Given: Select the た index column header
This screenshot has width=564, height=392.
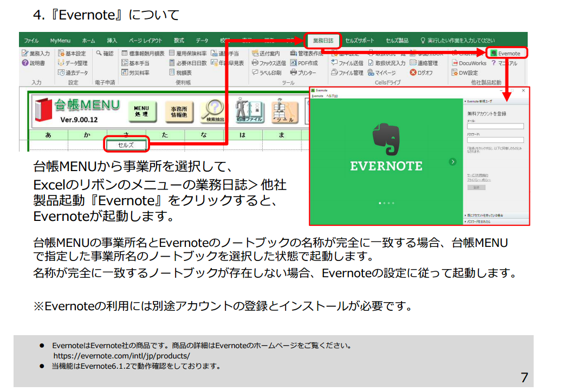Looking at the screenshot, I should 165,135.
